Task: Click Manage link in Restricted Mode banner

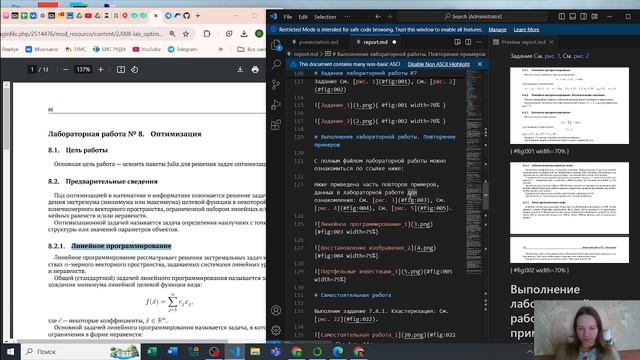Action: (x=497, y=30)
